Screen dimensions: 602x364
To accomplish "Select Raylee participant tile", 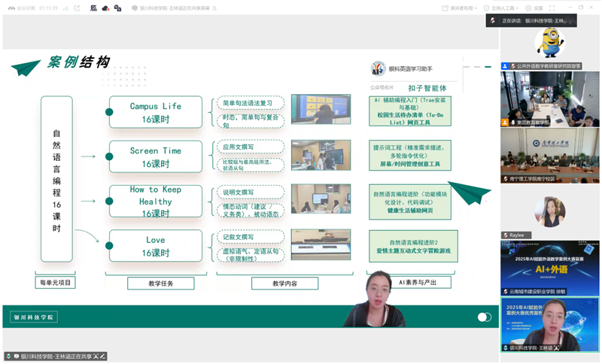I will 550,212.
